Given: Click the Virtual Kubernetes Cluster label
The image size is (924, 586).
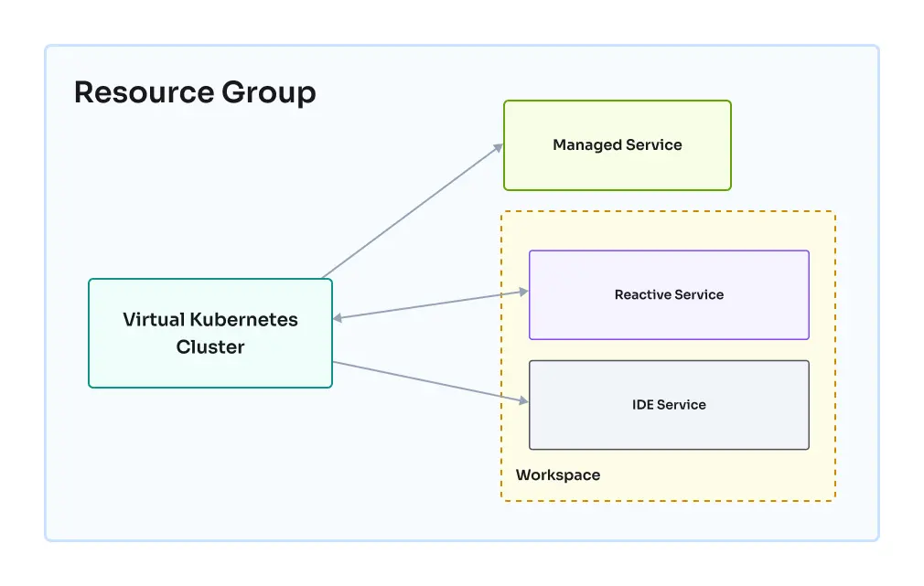Looking at the screenshot, I should 210,333.
